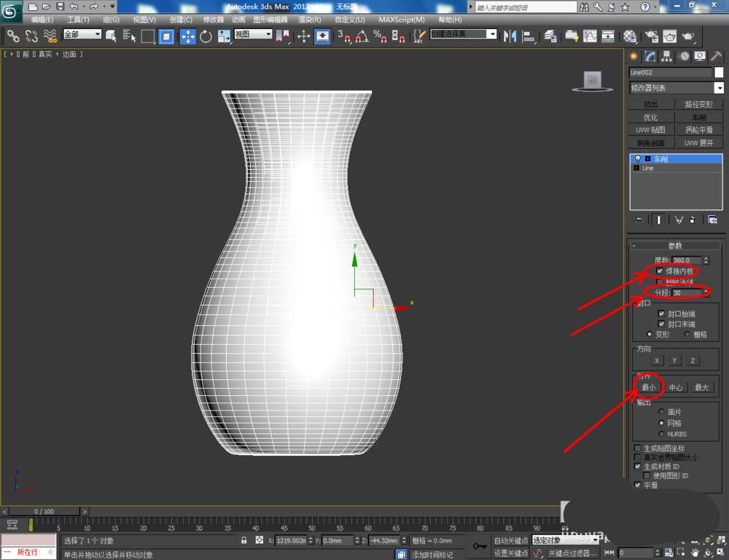Viewport: 729px width, 560px height.
Task: Select the NURBS output radio
Action: 661,433
